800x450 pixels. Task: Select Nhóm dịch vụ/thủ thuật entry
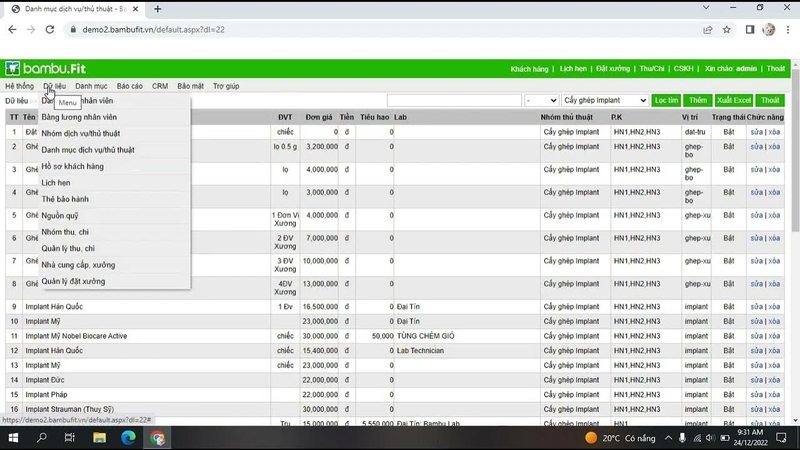[x=81, y=133]
